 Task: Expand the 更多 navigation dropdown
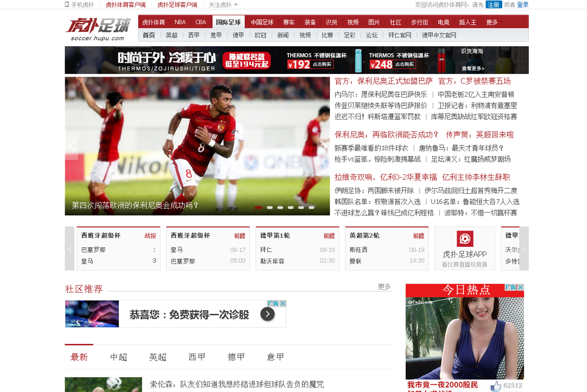495,22
